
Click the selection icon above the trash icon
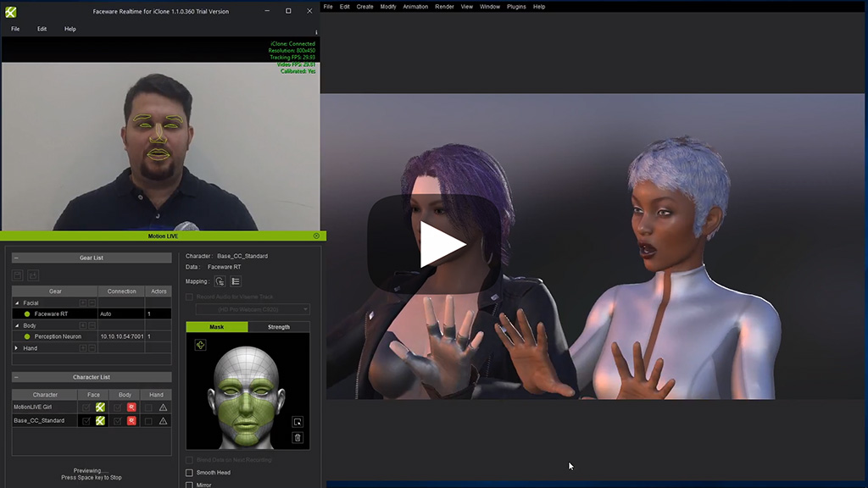pos(298,422)
